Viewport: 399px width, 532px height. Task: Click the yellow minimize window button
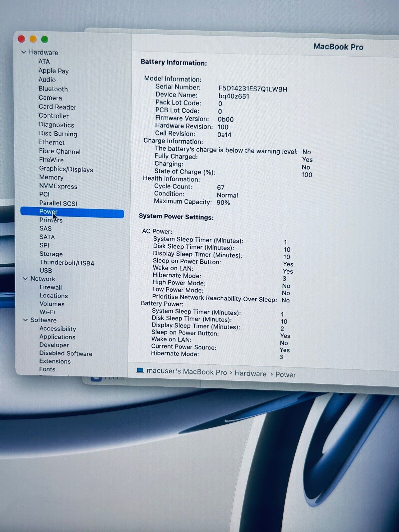(33, 39)
